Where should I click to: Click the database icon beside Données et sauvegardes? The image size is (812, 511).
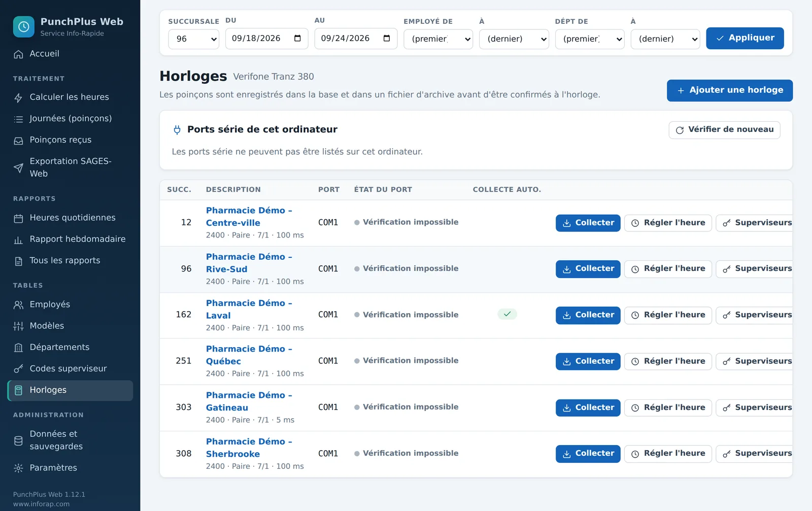click(x=18, y=440)
